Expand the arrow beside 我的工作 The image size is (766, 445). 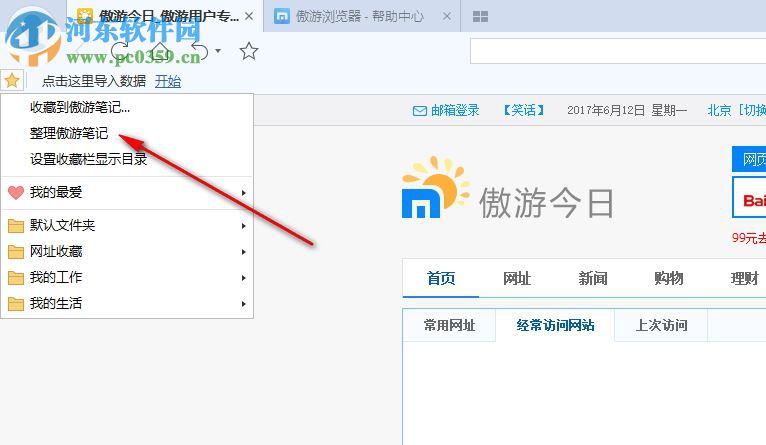pos(243,278)
